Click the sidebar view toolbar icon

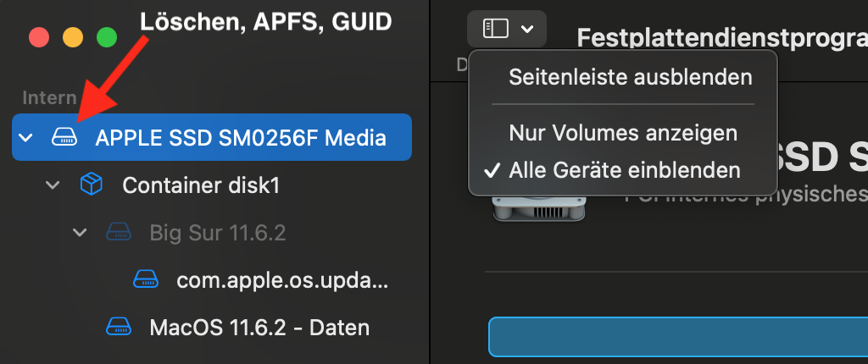495,29
